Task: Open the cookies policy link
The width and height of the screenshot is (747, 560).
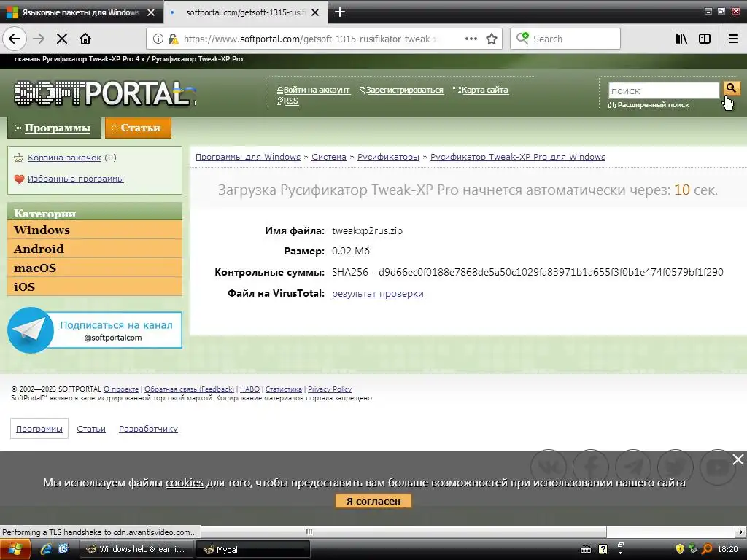Action: [185, 483]
